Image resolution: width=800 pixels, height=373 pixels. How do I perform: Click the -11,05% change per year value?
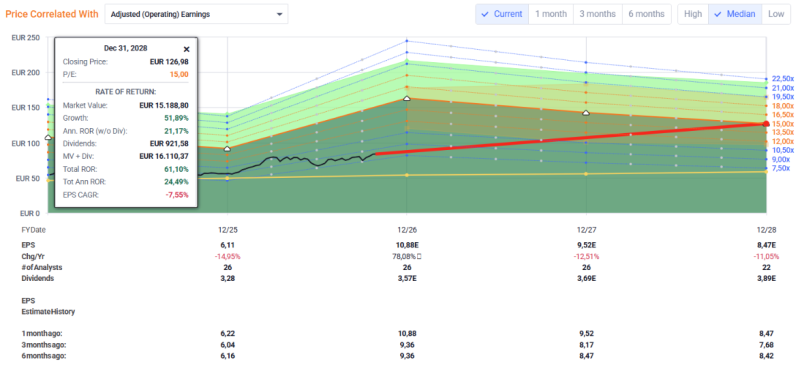tap(765, 256)
